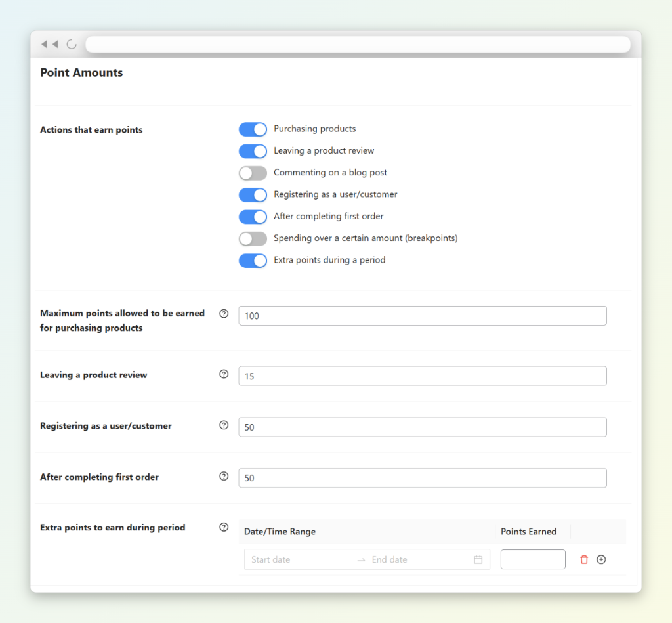Enable 'Spending over a certain amount (breakpoints)'
Image resolution: width=672 pixels, height=623 pixels.
[x=253, y=238]
